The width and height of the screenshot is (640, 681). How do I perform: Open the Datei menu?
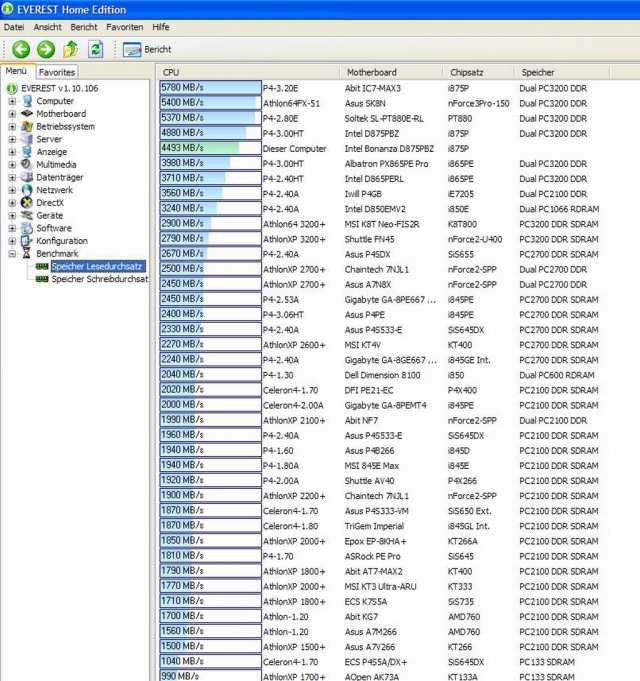pyautogui.click(x=14, y=27)
